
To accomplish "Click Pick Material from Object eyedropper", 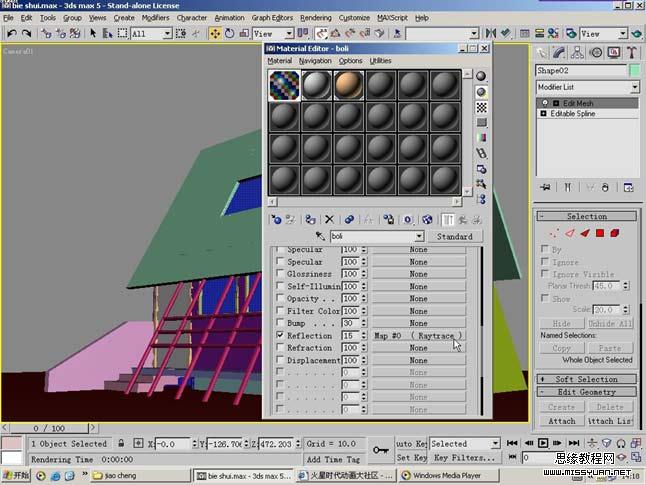I will coord(320,236).
